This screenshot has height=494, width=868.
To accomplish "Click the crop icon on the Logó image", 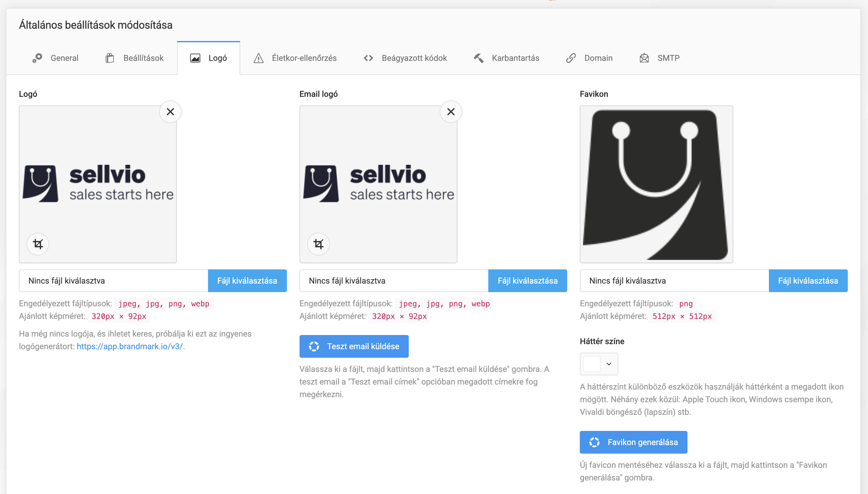I will click(x=38, y=244).
